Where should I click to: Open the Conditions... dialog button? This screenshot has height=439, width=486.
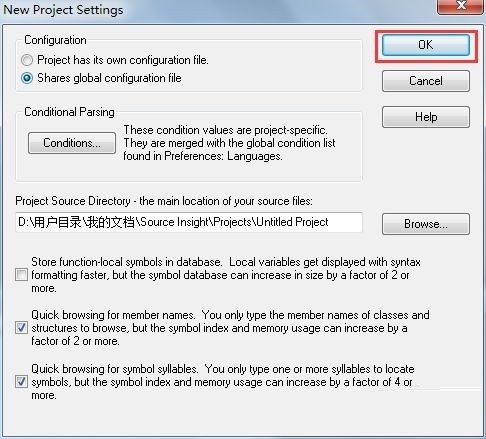[72, 143]
